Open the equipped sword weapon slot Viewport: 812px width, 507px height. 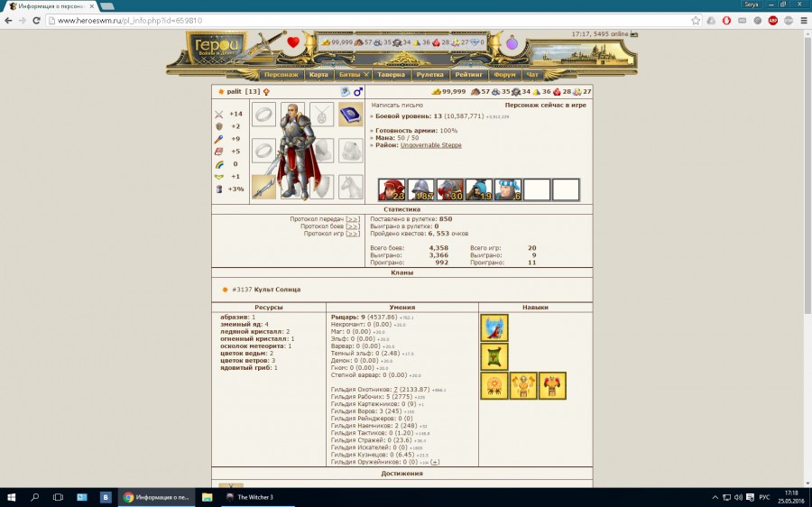coord(263,187)
